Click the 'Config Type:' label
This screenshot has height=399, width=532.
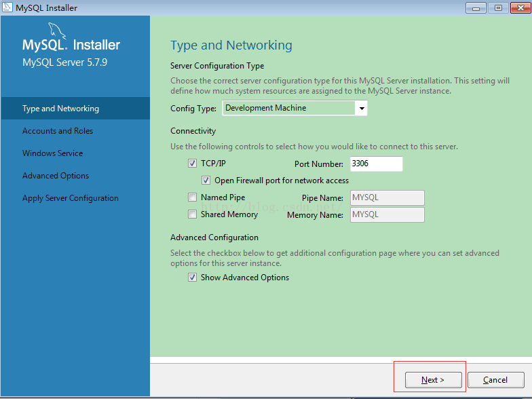pos(193,109)
